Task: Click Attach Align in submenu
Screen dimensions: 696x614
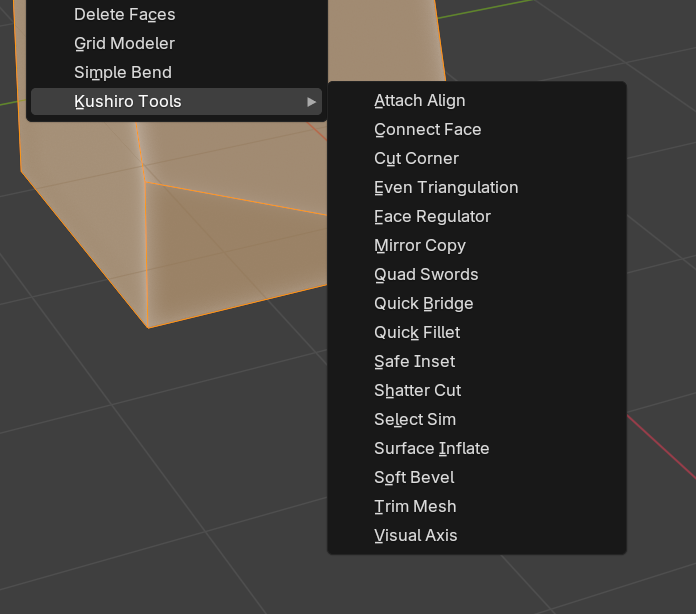Action: (477, 101)
